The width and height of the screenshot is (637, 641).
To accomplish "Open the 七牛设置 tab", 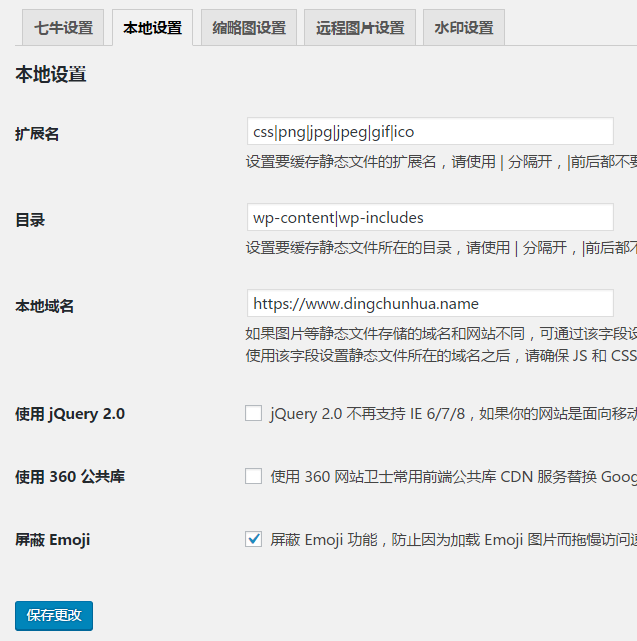I will point(63,28).
